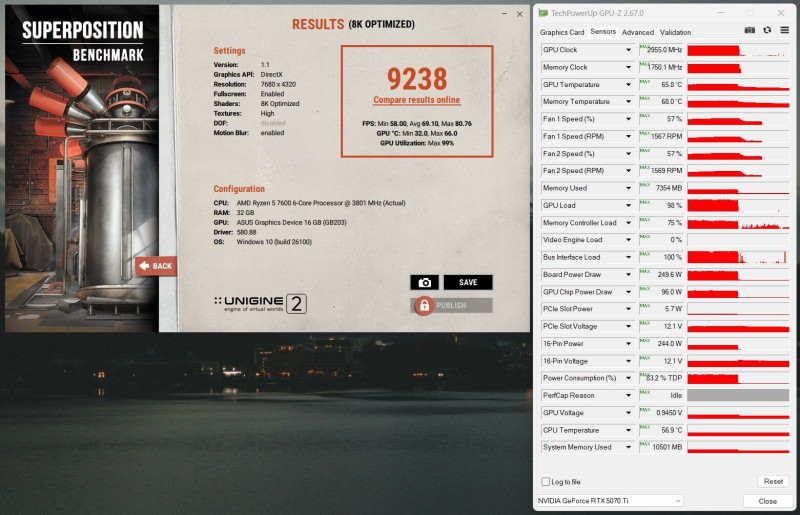The width and height of the screenshot is (800, 515).
Task: Minimize the Superposition results window
Action: [x=504, y=14]
